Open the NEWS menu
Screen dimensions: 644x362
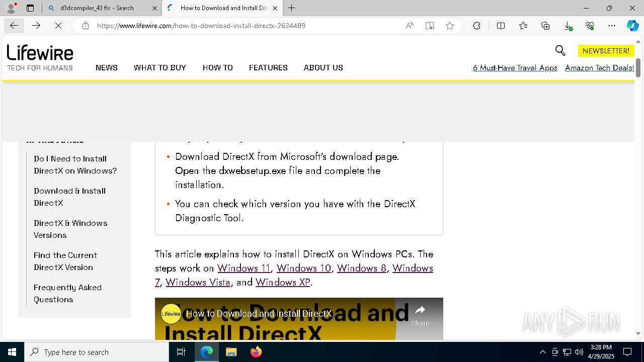click(107, 67)
